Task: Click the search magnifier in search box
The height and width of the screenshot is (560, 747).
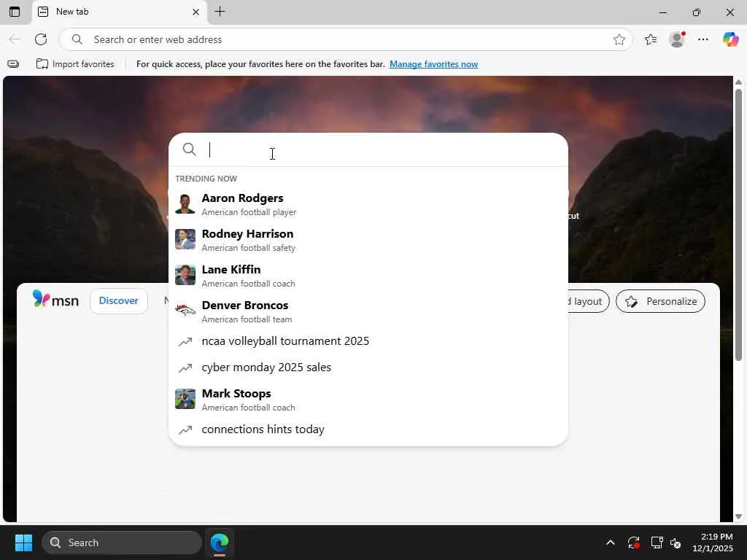Action: tap(189, 149)
